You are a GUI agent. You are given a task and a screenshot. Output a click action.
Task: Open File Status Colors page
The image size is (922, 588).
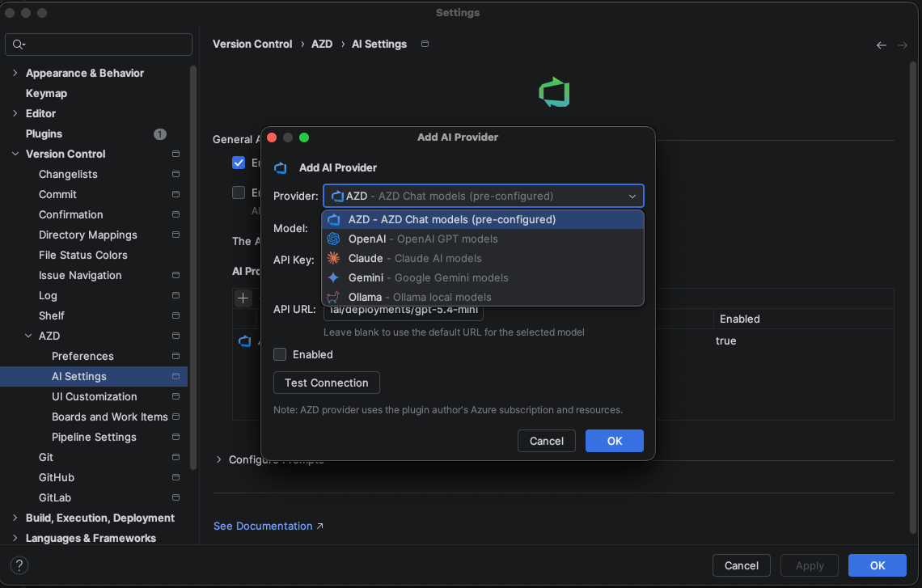coord(83,256)
